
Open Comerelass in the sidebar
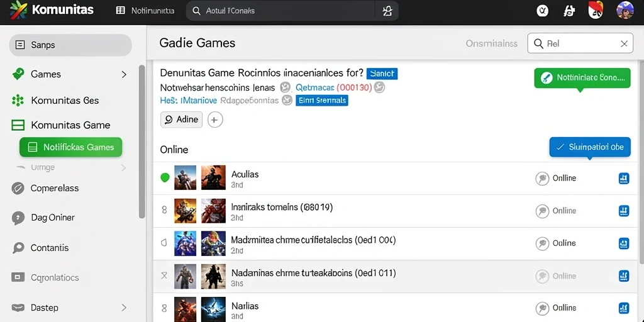click(x=55, y=189)
